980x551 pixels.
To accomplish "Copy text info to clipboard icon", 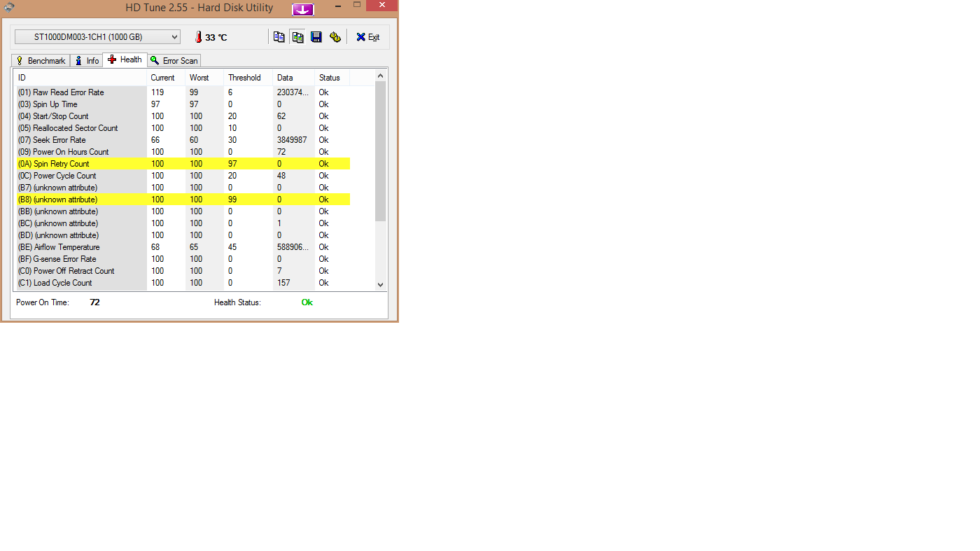I will pos(279,37).
